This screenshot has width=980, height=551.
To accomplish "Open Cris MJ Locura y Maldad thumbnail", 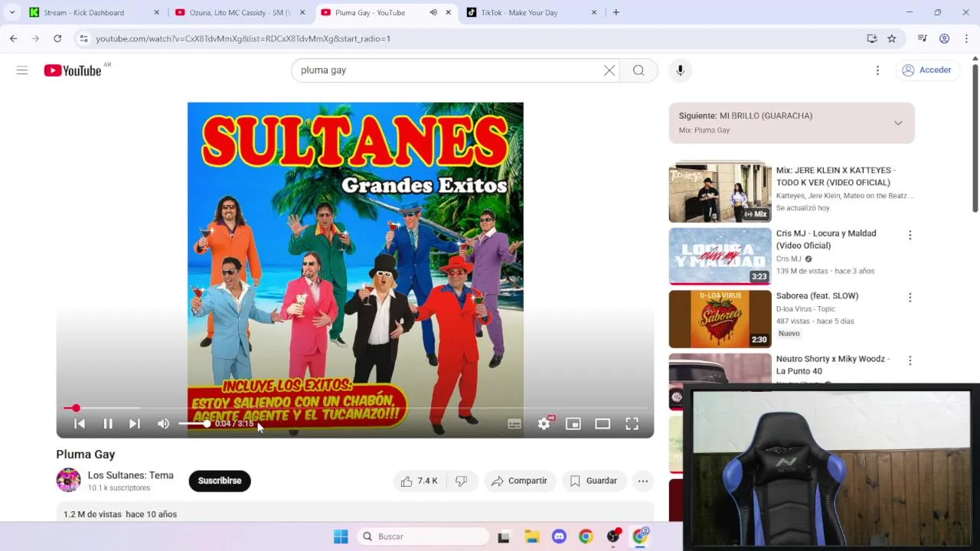I will pyautogui.click(x=720, y=256).
